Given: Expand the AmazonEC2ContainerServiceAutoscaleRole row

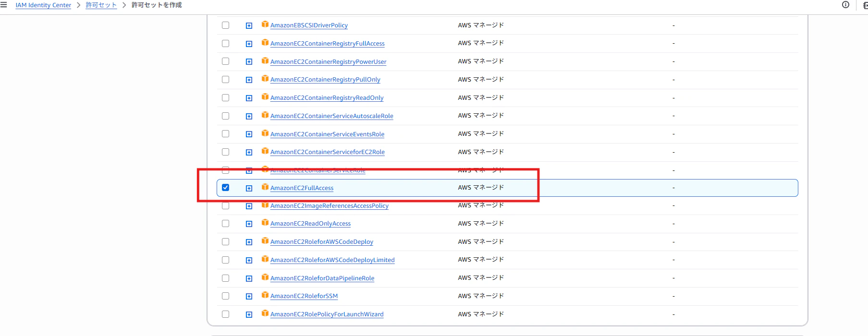Looking at the screenshot, I should coord(249,116).
